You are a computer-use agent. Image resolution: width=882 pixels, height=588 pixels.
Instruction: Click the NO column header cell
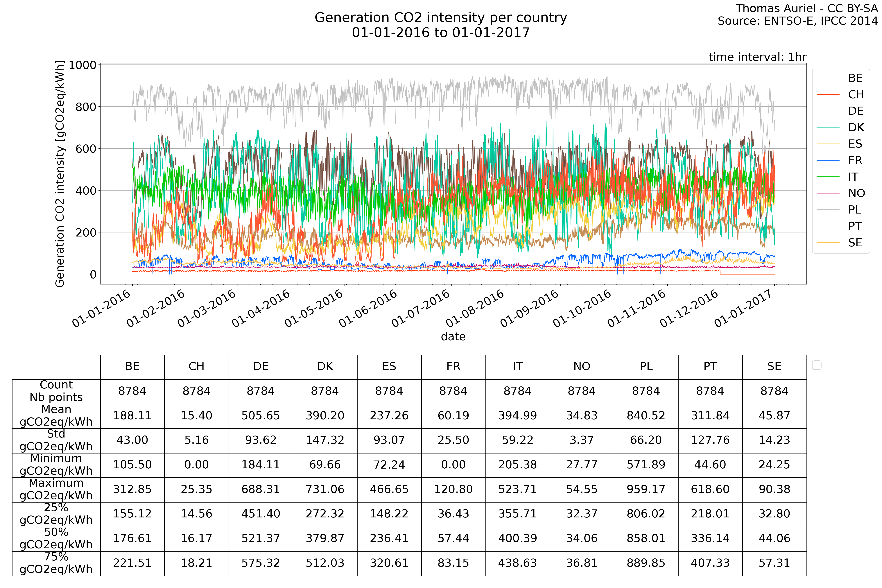(x=582, y=366)
